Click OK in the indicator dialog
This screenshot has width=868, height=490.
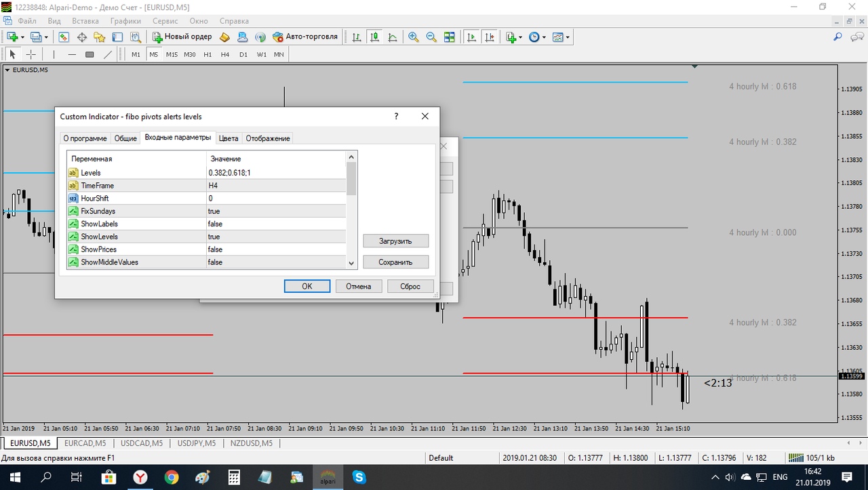307,286
